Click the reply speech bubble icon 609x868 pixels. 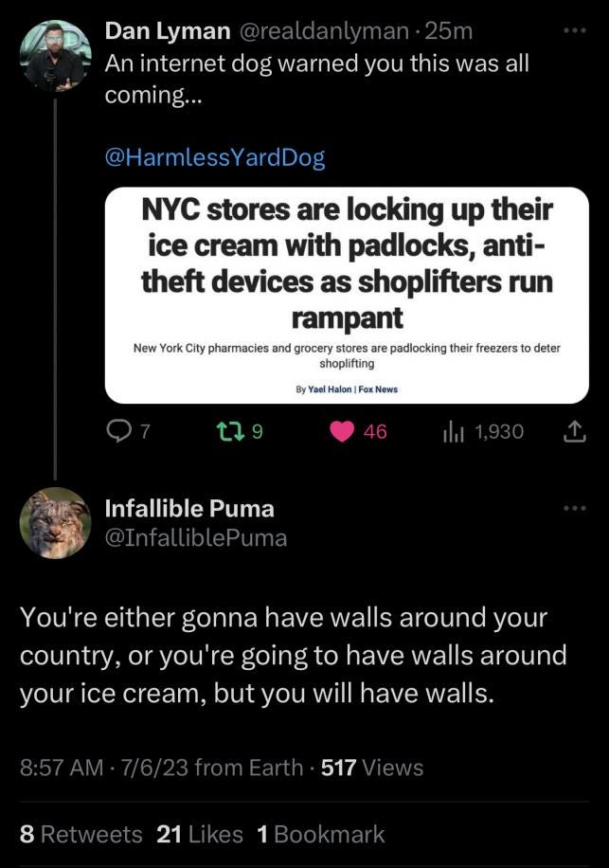point(117,432)
